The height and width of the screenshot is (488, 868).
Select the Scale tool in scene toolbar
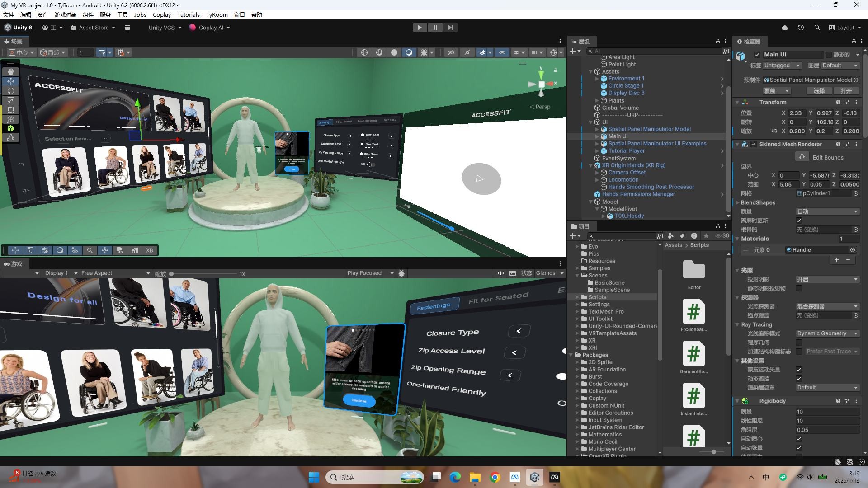[x=11, y=100]
